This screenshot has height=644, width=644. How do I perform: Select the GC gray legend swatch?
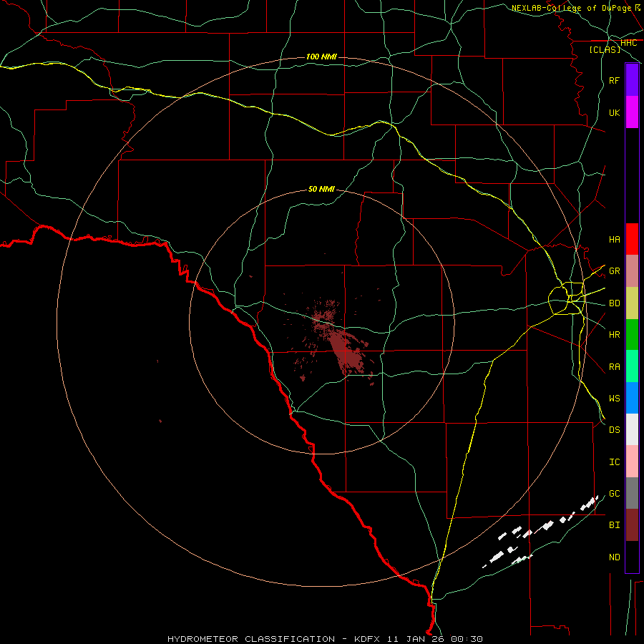pos(632,493)
